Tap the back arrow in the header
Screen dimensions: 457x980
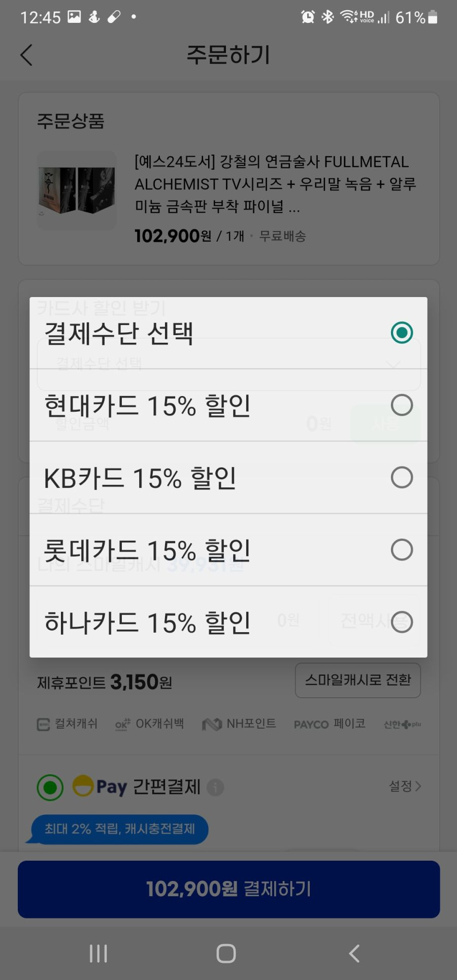26,55
